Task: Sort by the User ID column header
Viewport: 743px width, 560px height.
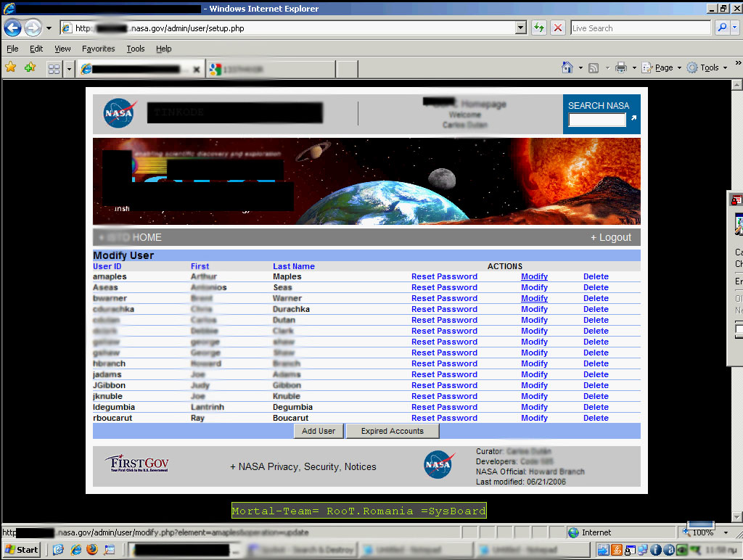Action: [107, 266]
